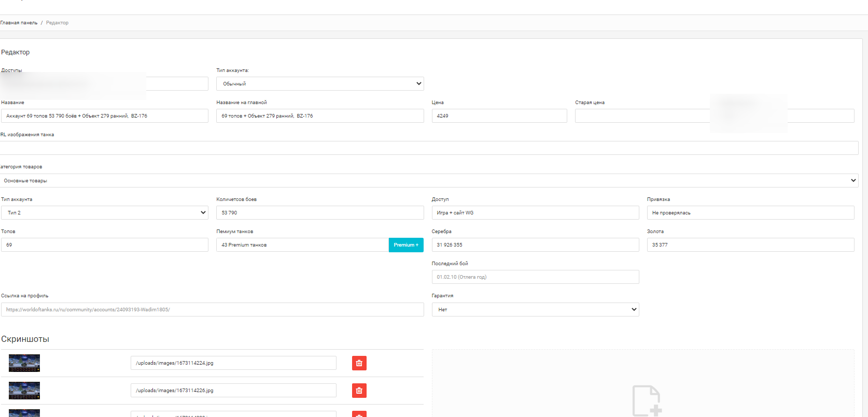868x417 pixels.
Task: Focus the 'Серебра' field with 31 926 355
Action: pyautogui.click(x=535, y=245)
